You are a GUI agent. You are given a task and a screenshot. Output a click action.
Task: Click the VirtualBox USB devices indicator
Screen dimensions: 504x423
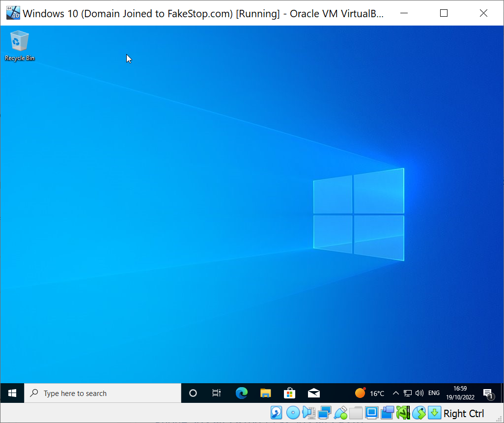[340, 413]
